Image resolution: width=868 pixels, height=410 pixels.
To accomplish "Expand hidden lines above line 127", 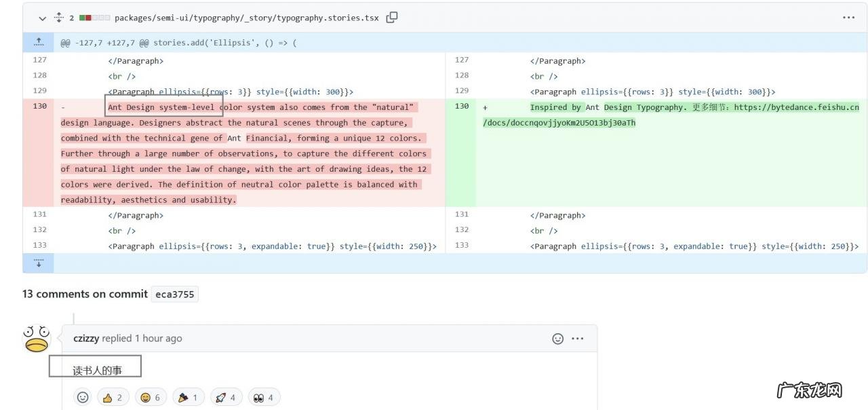I will coord(39,43).
